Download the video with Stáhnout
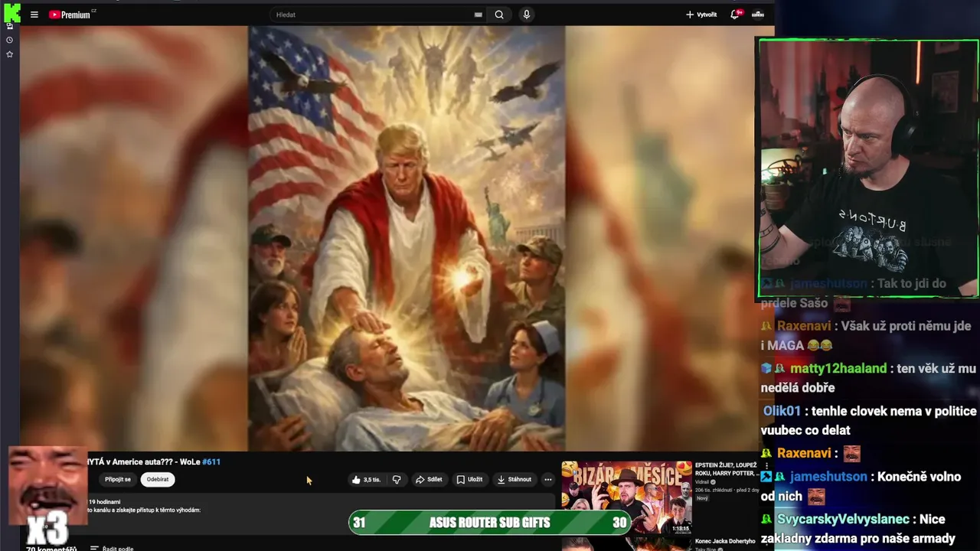This screenshot has height=551, width=980. tap(514, 480)
